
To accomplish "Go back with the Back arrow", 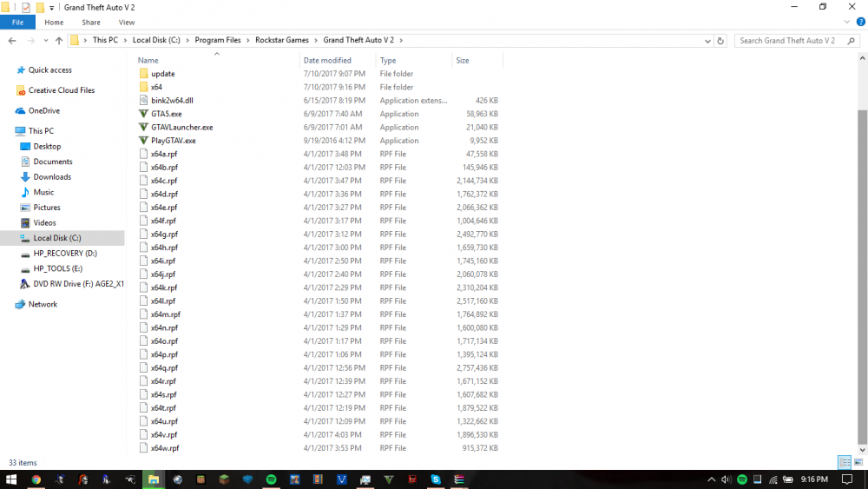I will tap(12, 41).
